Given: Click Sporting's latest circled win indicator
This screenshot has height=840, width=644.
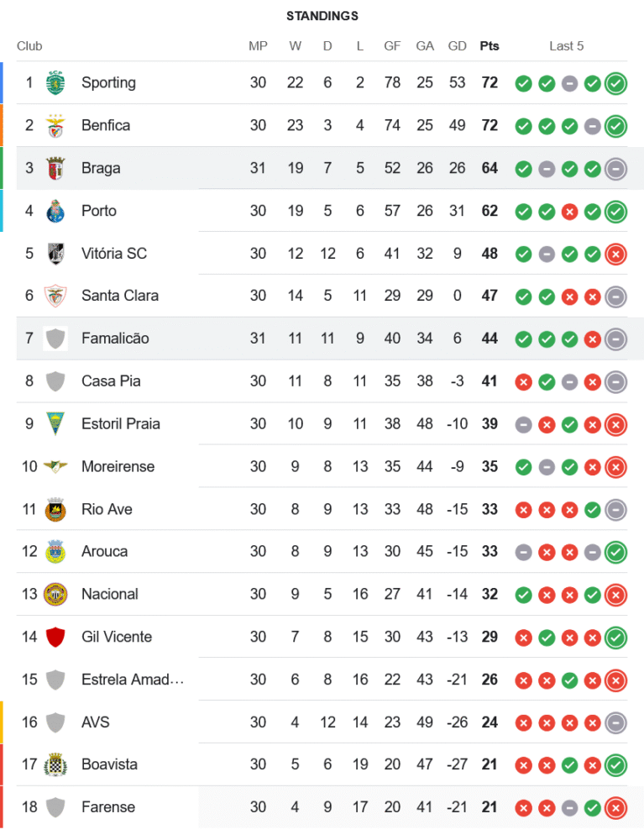Looking at the screenshot, I should (x=615, y=83).
